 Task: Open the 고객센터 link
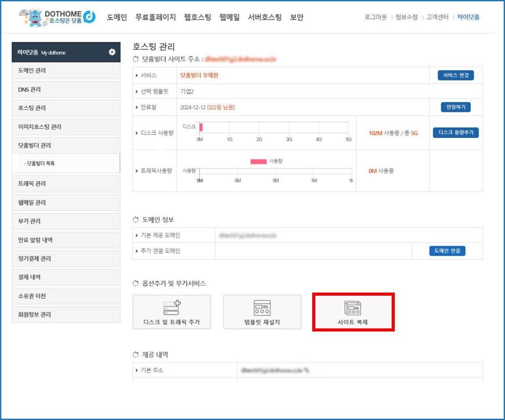tap(437, 18)
